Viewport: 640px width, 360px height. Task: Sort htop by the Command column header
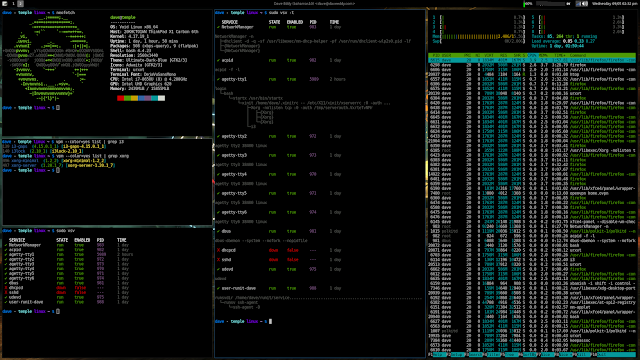click(x=578, y=55)
